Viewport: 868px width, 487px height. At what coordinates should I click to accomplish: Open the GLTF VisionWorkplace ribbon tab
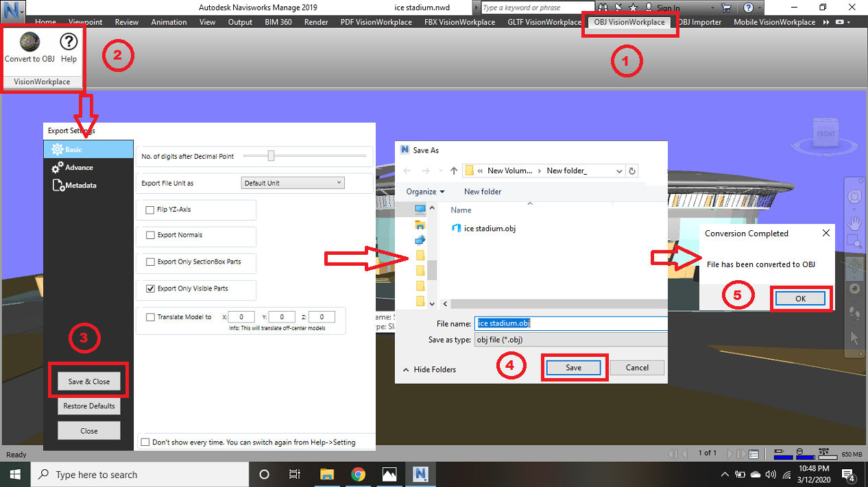click(544, 22)
